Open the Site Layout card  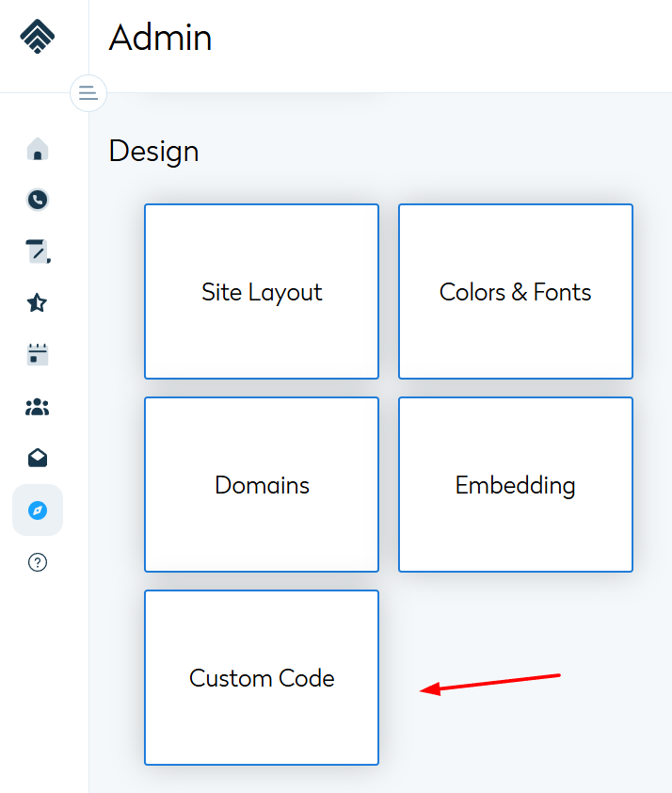[x=262, y=292]
